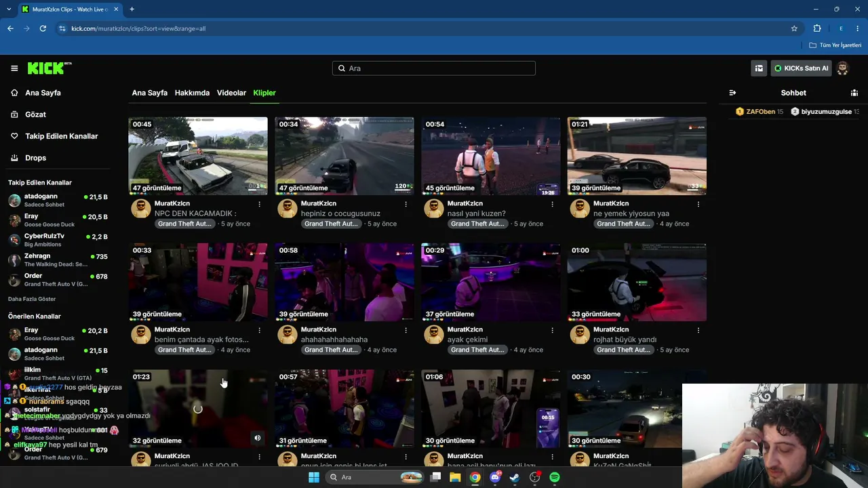The height and width of the screenshot is (488, 868).
Task: Play the rojhat büyük yandı clip thumbnail
Action: coord(637,282)
